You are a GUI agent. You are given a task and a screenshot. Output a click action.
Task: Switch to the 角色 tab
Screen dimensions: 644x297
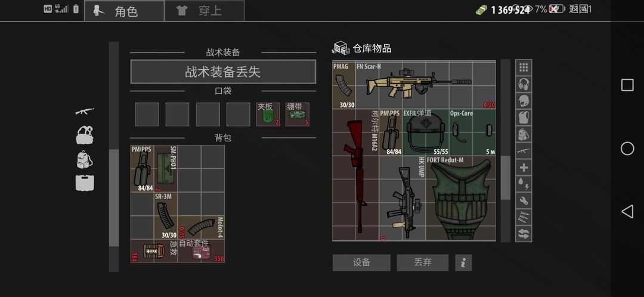[x=124, y=11]
